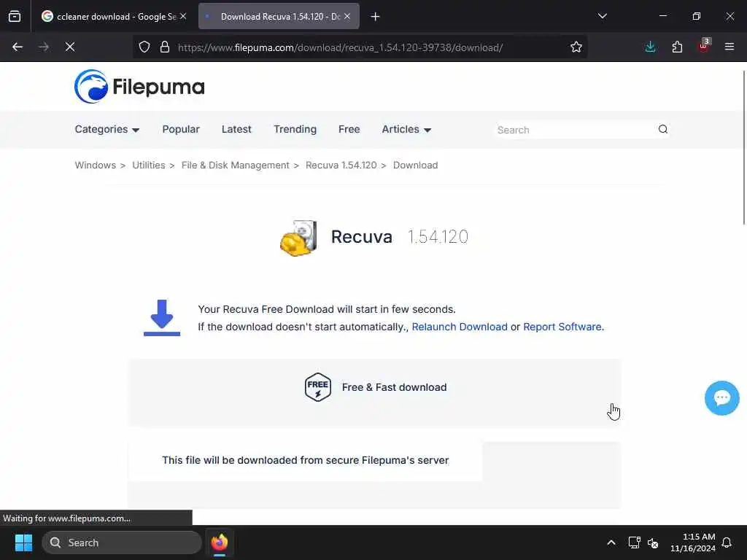Go to File & Disk Management breadcrumb

pyautogui.click(x=236, y=166)
